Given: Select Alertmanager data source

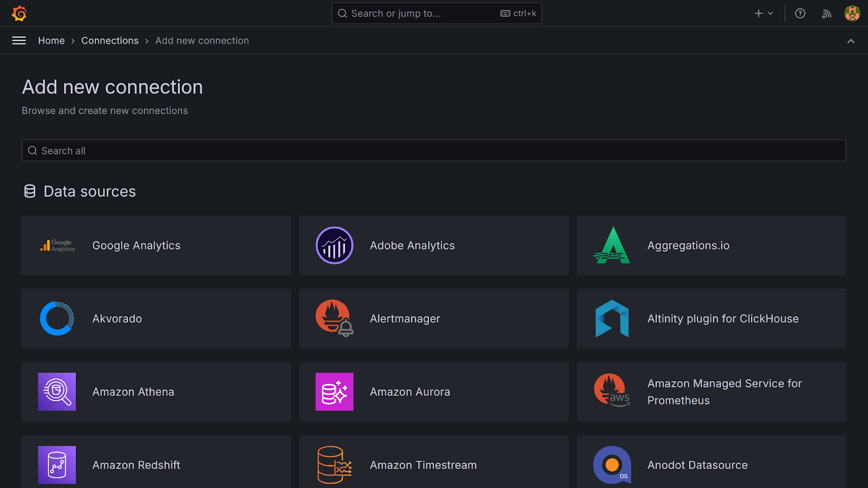Looking at the screenshot, I should [x=434, y=318].
